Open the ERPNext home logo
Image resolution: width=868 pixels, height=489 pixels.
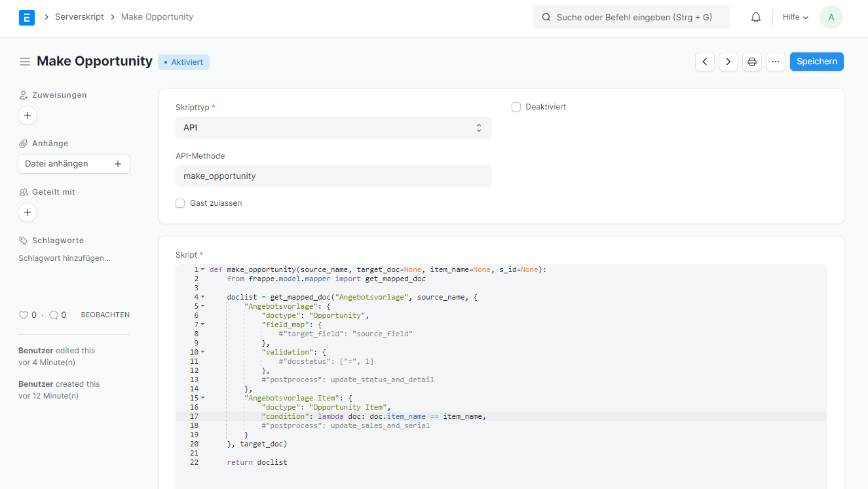27,17
